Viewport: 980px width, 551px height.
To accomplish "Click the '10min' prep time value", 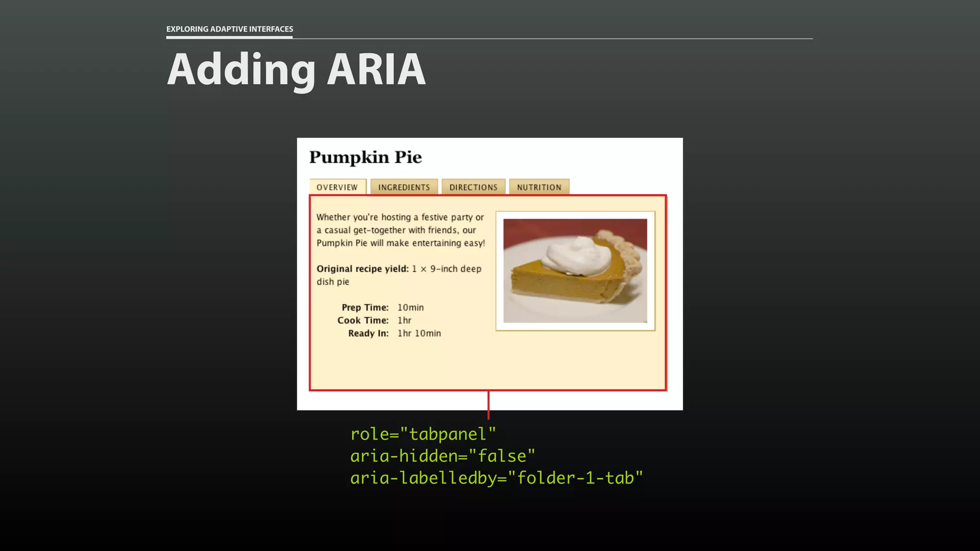I will coord(411,308).
